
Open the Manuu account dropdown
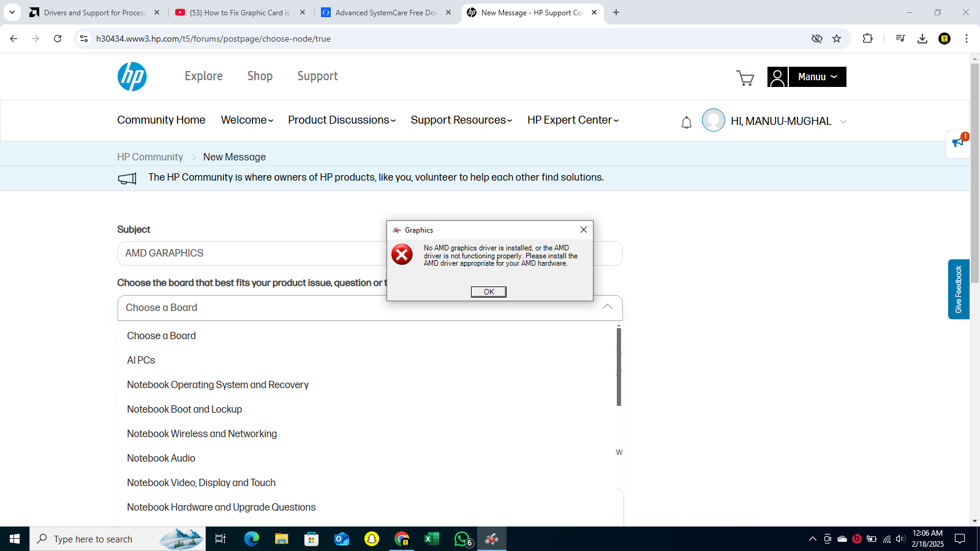[x=817, y=77]
